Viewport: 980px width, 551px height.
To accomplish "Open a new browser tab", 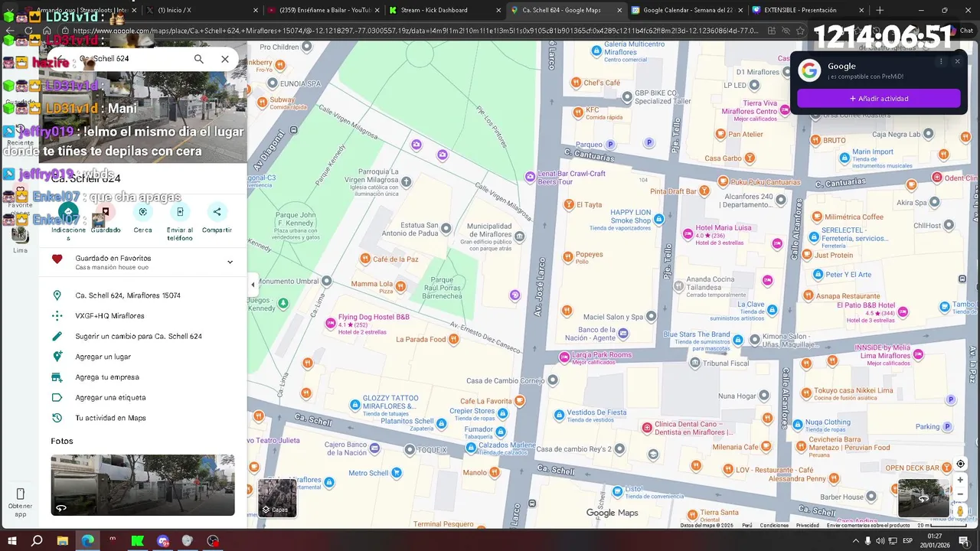I will 880,10.
